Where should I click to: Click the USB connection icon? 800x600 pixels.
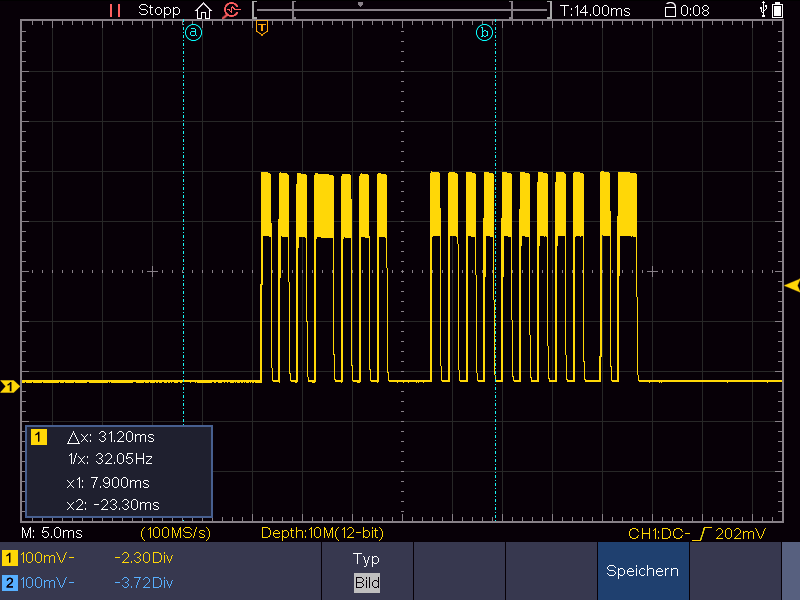coord(763,10)
